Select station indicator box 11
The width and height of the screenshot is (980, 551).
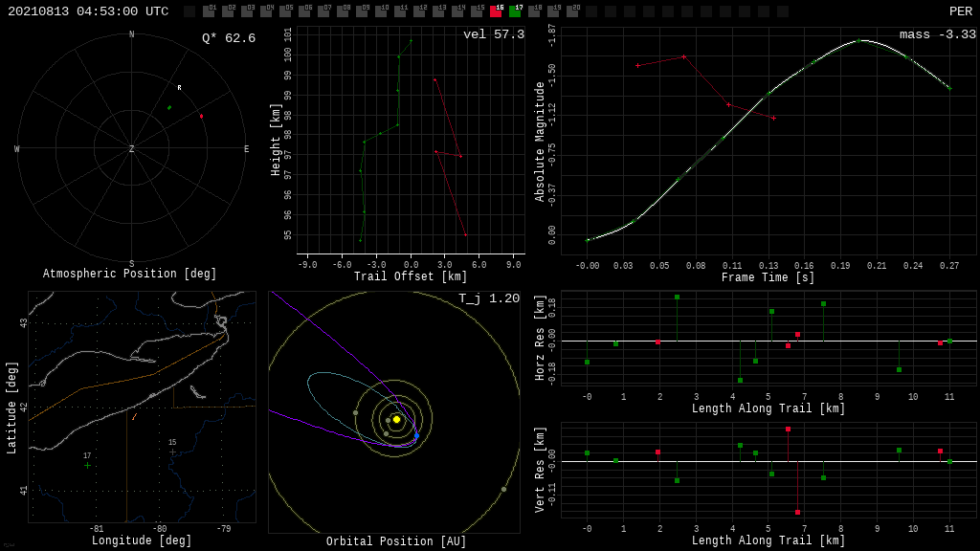400,11
